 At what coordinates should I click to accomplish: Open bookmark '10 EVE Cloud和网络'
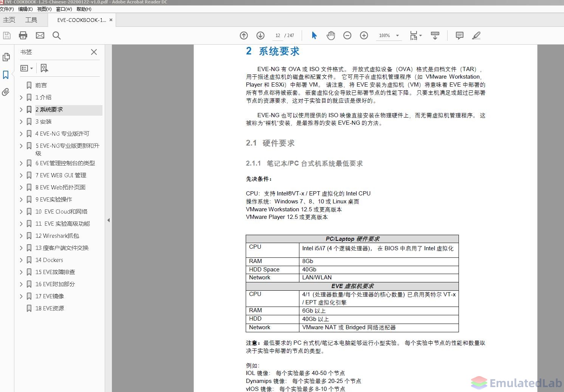pos(61,212)
